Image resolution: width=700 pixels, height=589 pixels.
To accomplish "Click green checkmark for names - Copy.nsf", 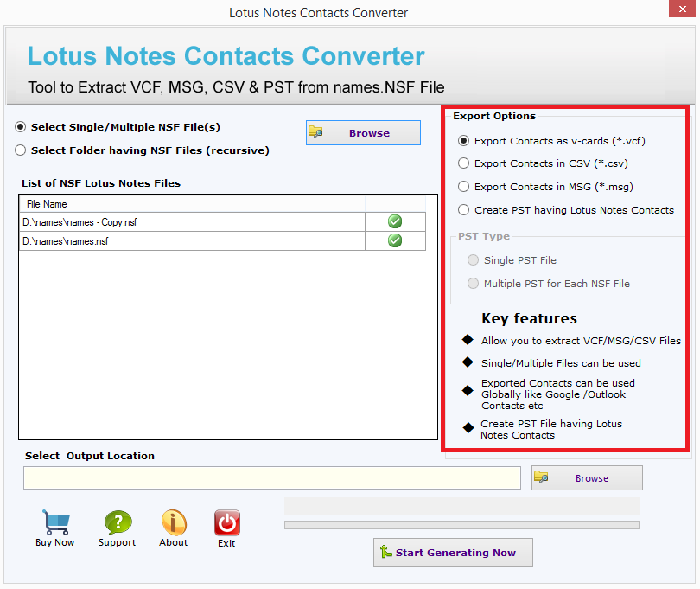I will point(395,221).
